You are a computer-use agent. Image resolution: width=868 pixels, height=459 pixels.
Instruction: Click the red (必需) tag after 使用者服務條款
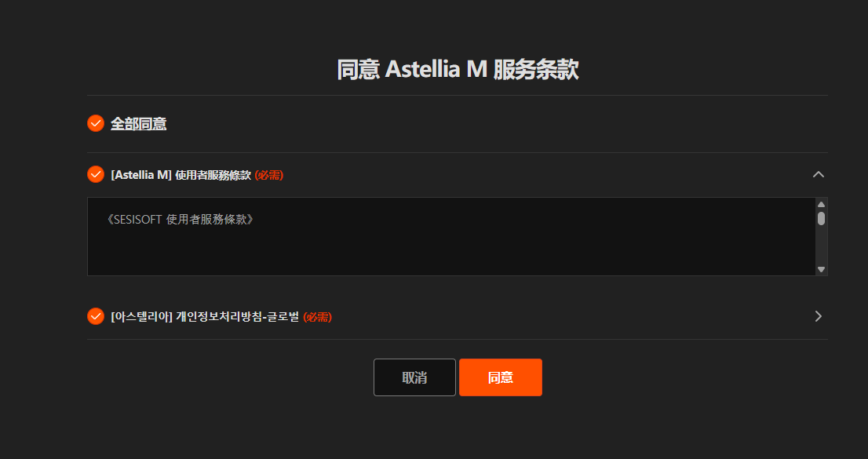[x=268, y=175]
